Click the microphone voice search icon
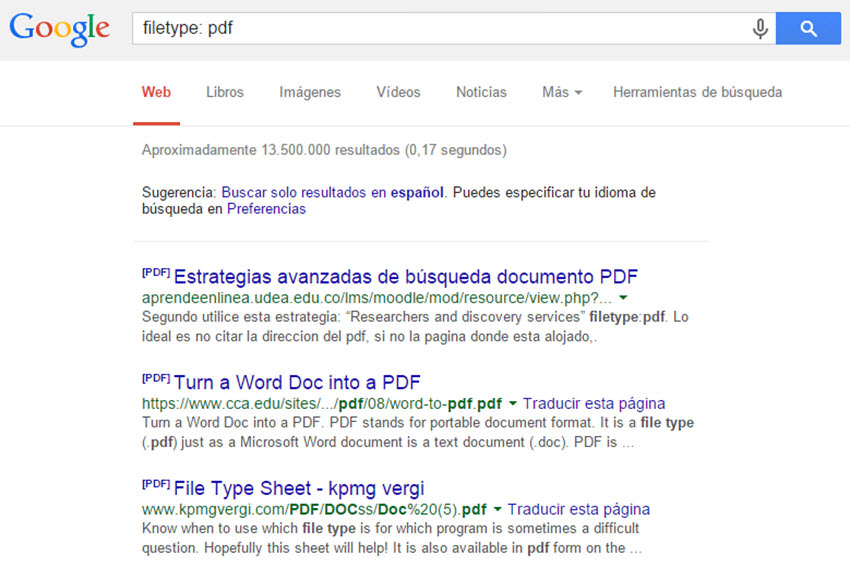This screenshot has height=568, width=850. pyautogui.click(x=760, y=29)
